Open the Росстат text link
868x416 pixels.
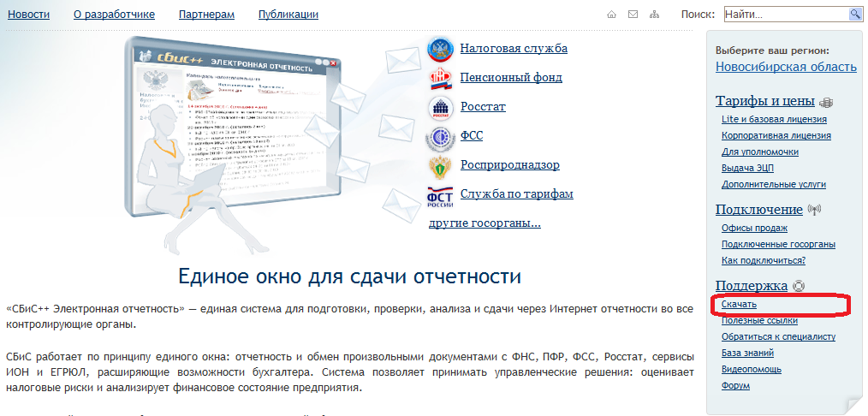coord(483,106)
